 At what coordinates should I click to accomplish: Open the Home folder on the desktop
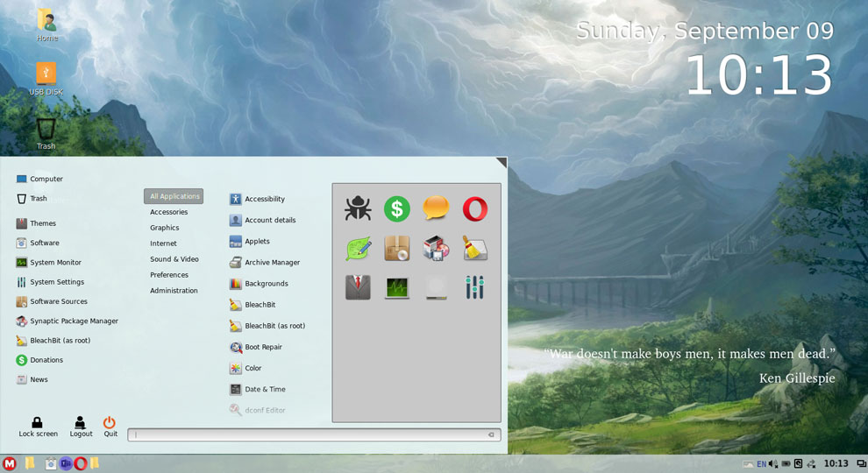(47, 25)
